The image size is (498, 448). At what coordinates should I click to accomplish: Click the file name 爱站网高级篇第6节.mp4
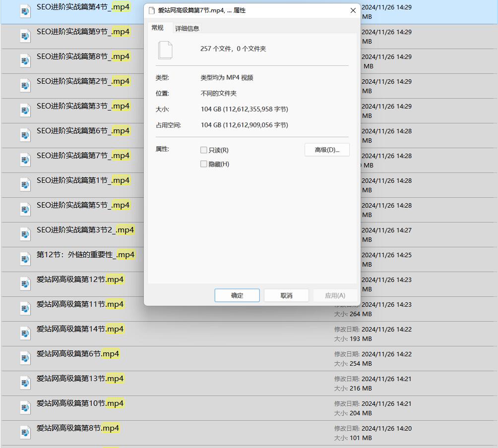pos(78,354)
